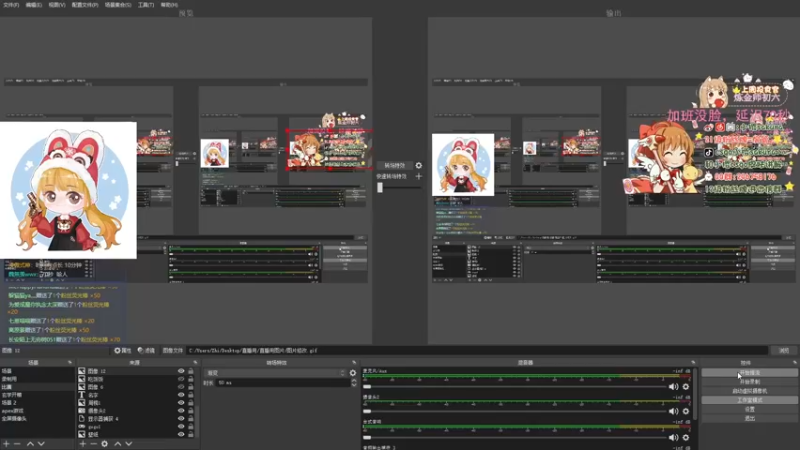The height and width of the screenshot is (450, 800).
Task: Open the 场景集合(S) menu
Action: pos(118,5)
